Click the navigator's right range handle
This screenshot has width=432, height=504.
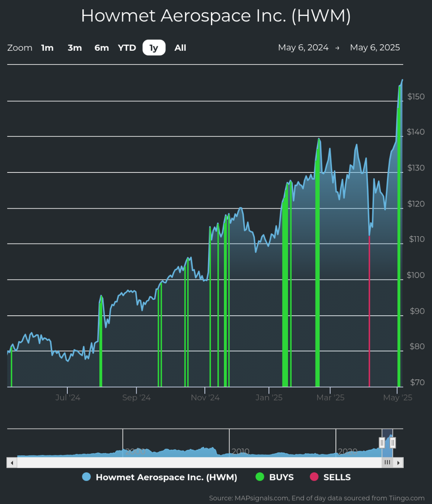coord(393,443)
